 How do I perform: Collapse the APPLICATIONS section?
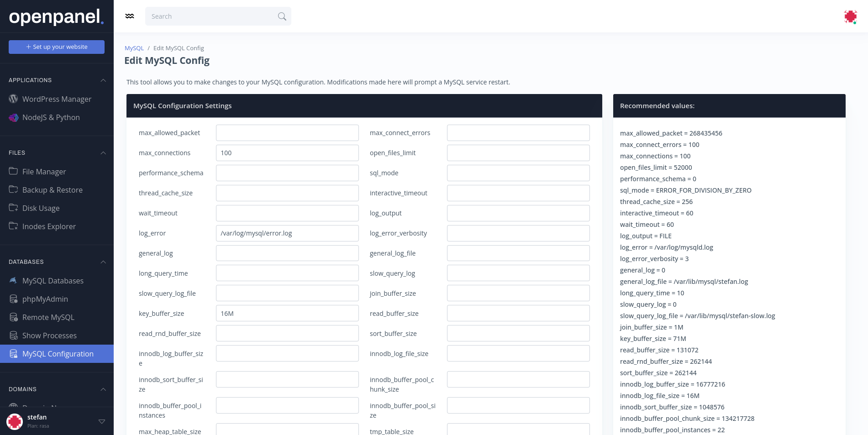tap(103, 80)
